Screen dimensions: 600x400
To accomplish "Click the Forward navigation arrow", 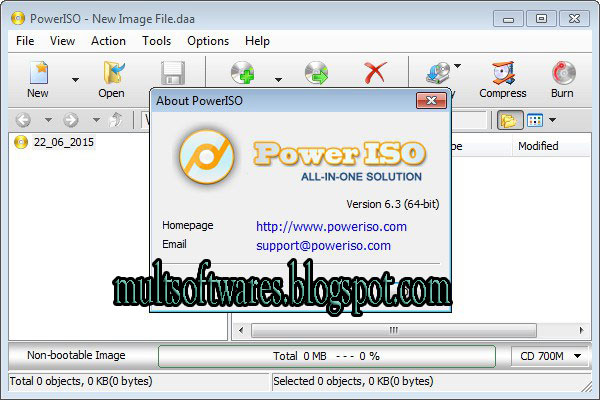I will tap(71, 120).
